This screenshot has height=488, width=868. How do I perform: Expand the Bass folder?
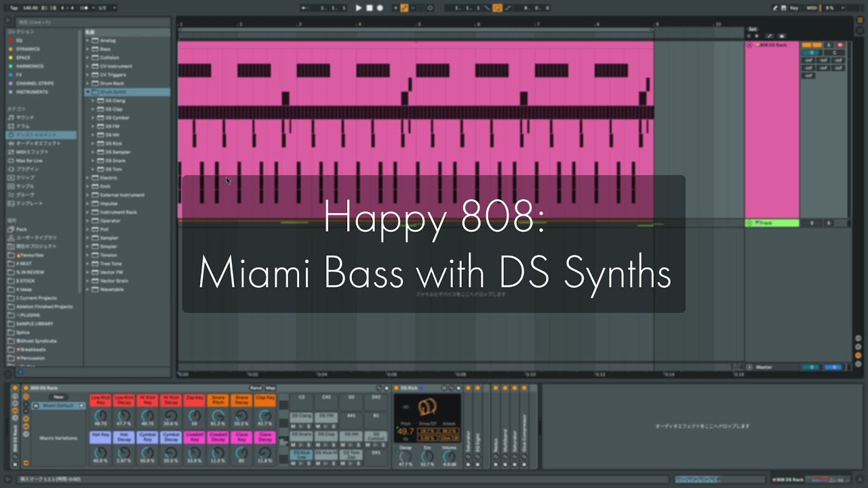tap(87, 49)
